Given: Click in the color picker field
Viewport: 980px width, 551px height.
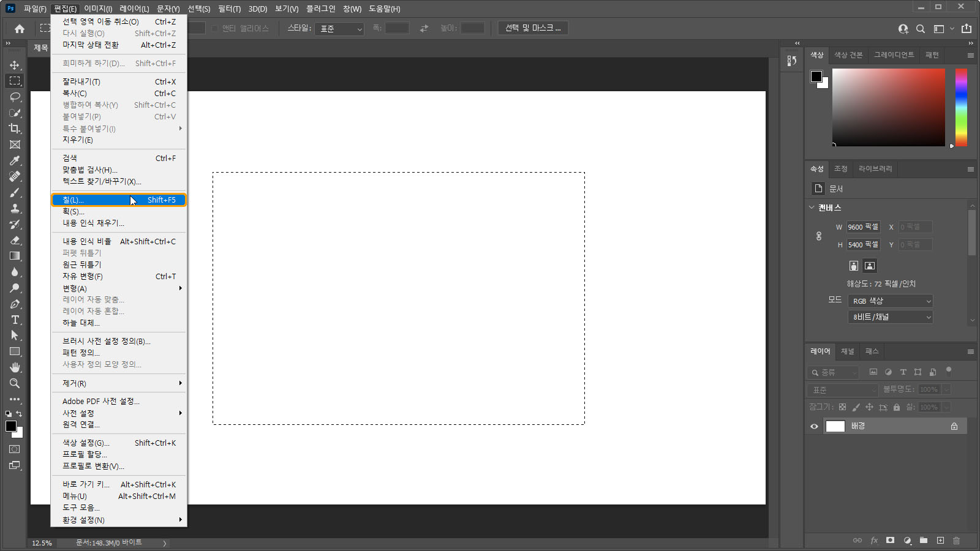Looking at the screenshot, I should 888,107.
